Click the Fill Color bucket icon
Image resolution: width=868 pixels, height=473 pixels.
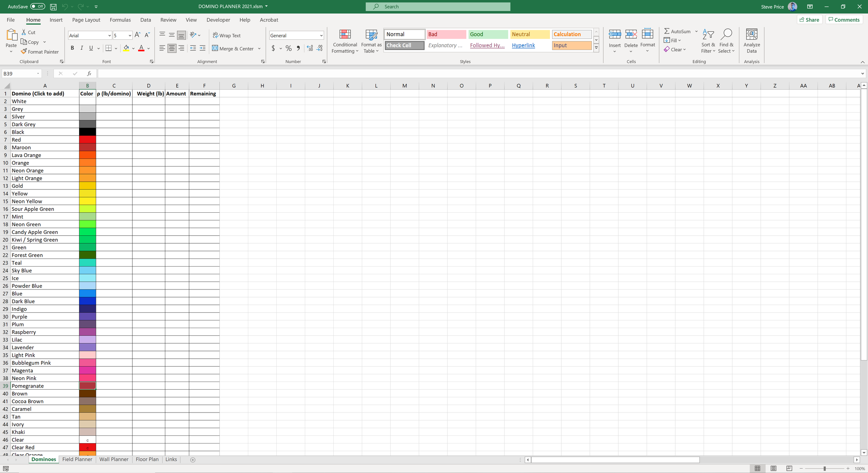click(126, 48)
